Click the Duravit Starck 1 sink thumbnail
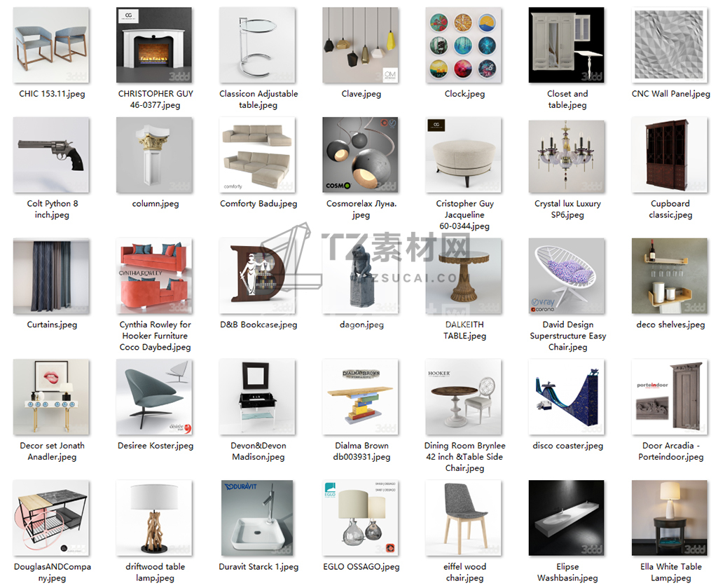This screenshot has width=725, height=588. pyautogui.click(x=258, y=518)
